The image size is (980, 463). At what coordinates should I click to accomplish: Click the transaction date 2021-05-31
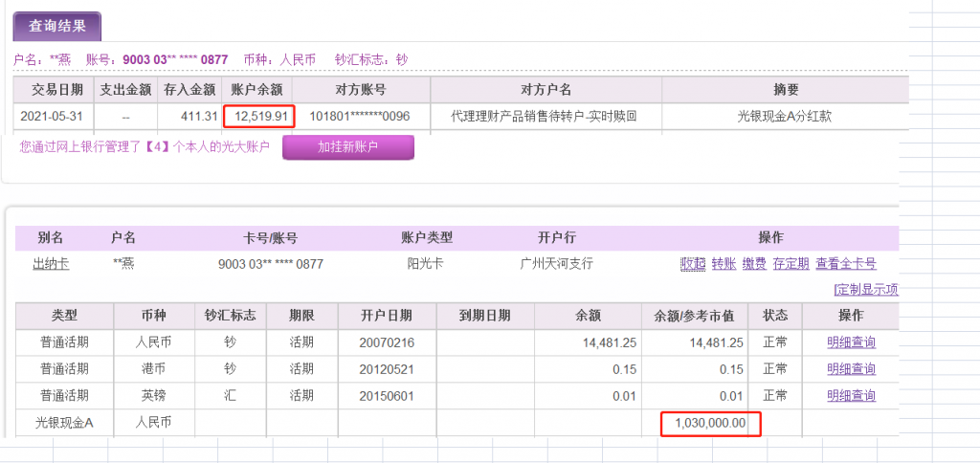pyautogui.click(x=54, y=116)
